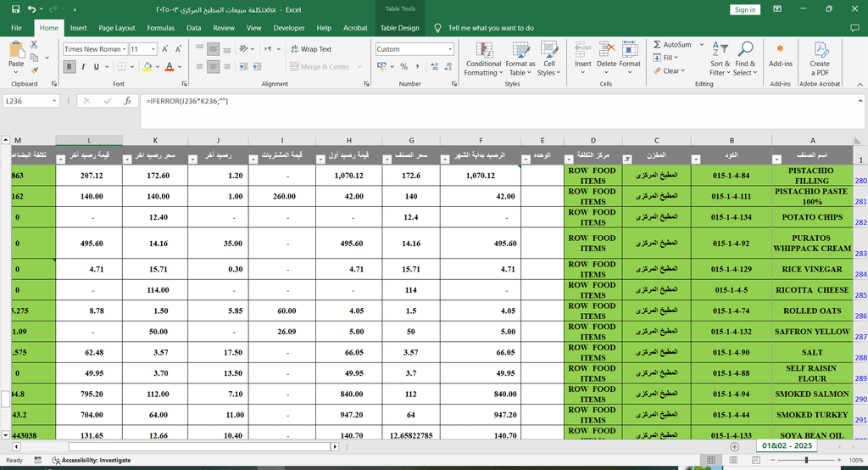
Task: Click the zoom slider handle
Action: (807, 460)
